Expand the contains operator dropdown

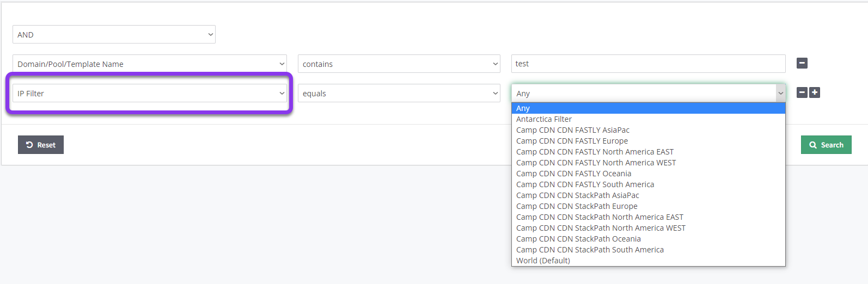(399, 64)
